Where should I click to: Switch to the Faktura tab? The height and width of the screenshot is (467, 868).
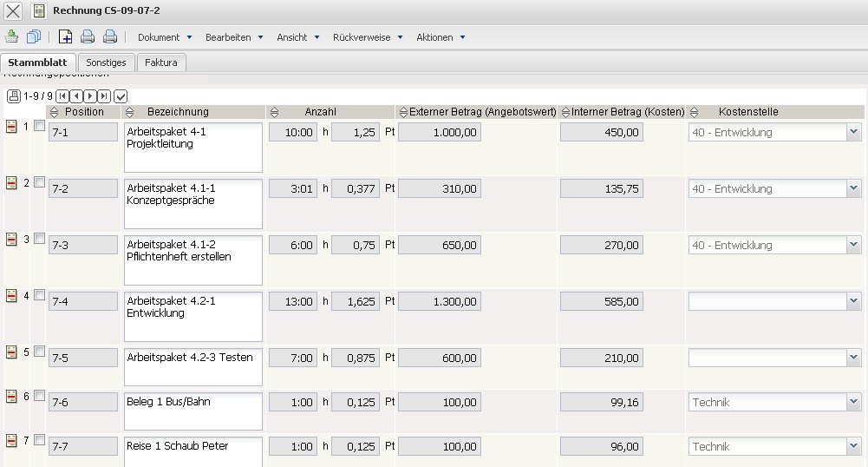tap(161, 62)
